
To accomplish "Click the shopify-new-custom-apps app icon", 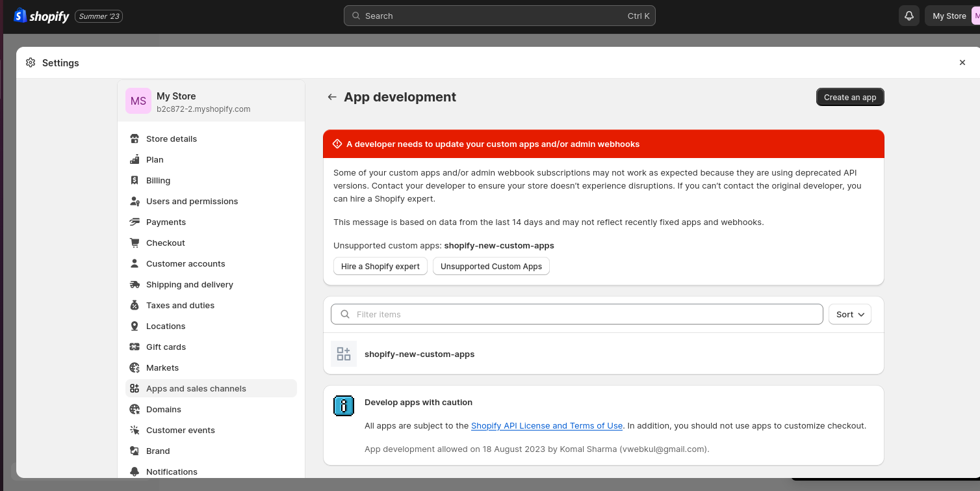I will pyautogui.click(x=344, y=354).
